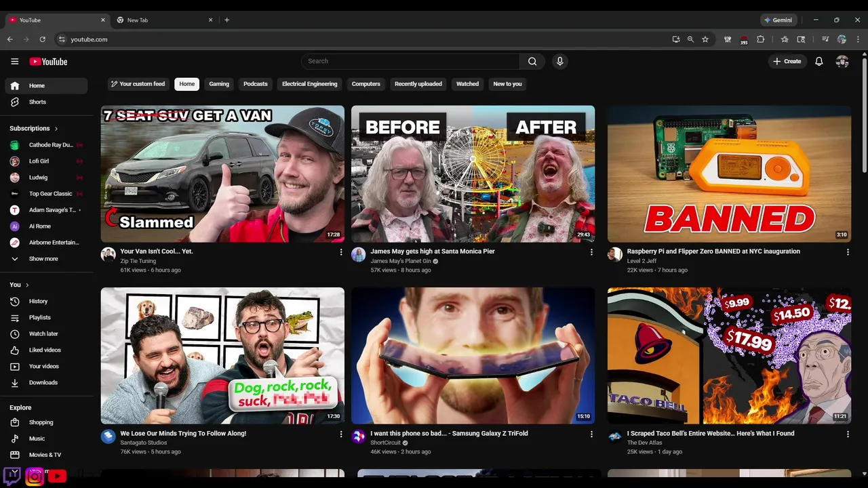Reload the page with the browser refresh button
Screen dimensions: 868x488
[x=42, y=39]
